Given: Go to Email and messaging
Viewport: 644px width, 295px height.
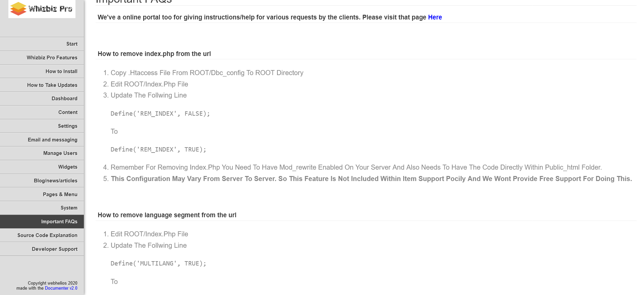Looking at the screenshot, I should [42, 140].
